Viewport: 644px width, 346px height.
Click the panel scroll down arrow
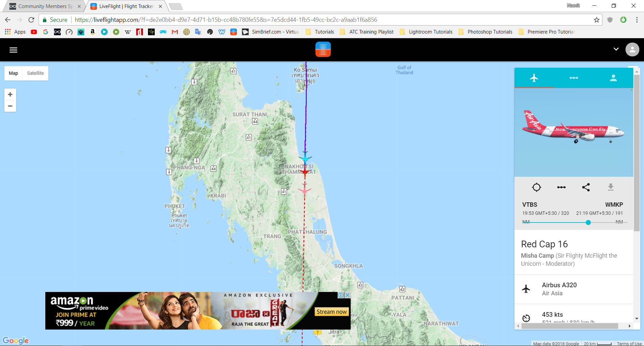636,319
